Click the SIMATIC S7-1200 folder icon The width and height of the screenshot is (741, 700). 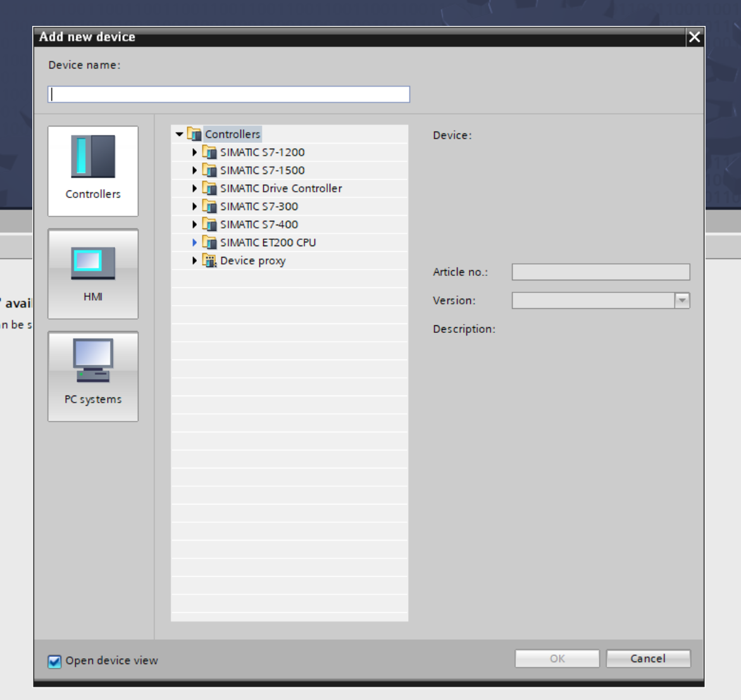pyautogui.click(x=209, y=152)
